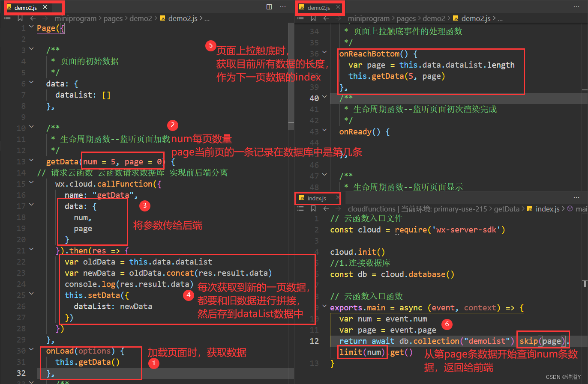Open more actions in index.js editor
The height and width of the screenshot is (384, 588).
(576, 198)
